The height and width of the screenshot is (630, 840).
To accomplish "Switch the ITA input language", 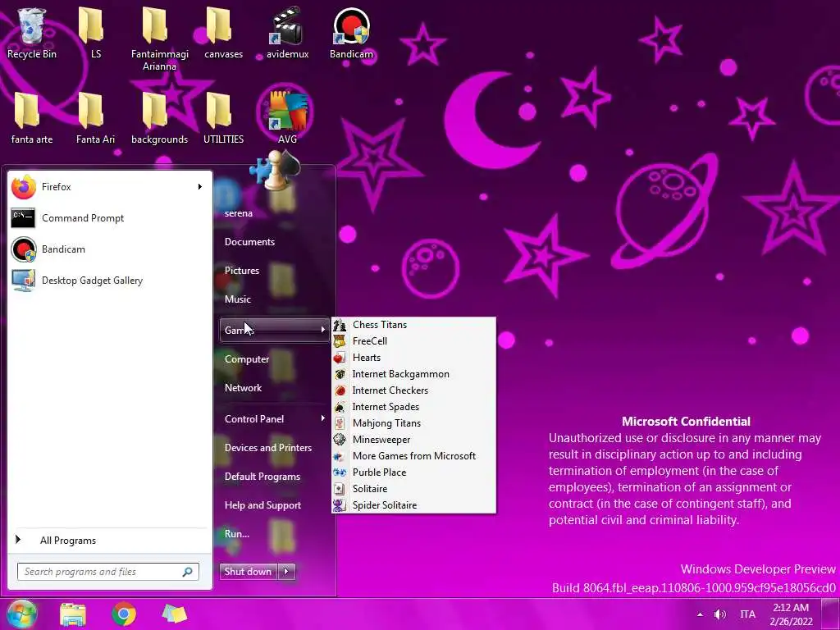I will pos(747,614).
